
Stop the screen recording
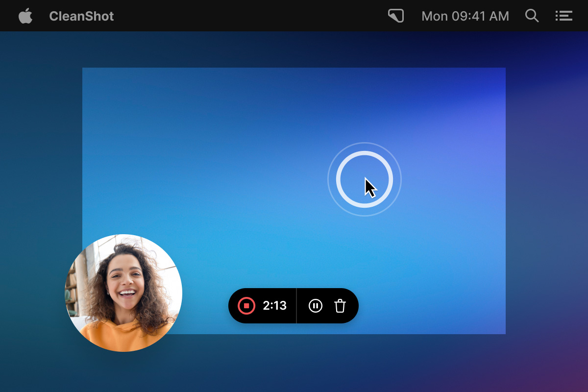tap(246, 306)
